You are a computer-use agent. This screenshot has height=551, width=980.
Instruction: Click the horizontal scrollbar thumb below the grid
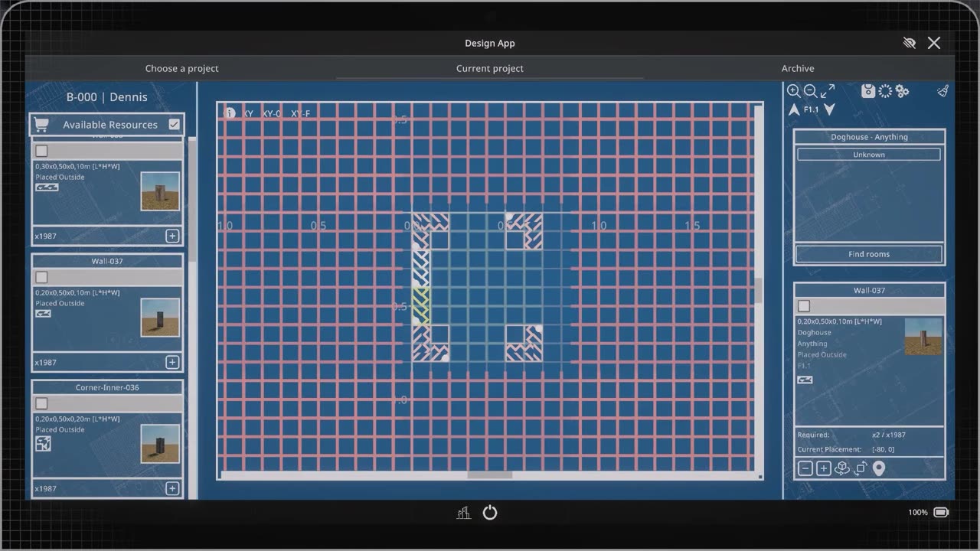click(490, 475)
